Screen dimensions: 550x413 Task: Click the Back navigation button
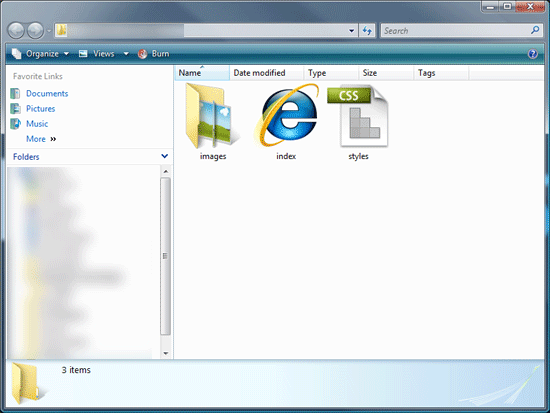coord(16,31)
